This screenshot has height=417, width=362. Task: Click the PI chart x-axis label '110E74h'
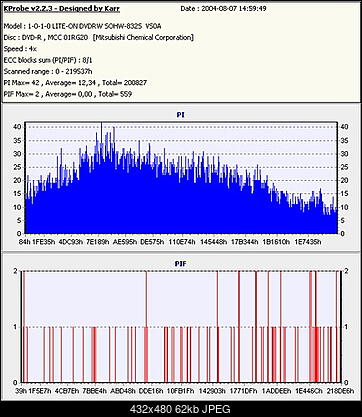(182, 242)
